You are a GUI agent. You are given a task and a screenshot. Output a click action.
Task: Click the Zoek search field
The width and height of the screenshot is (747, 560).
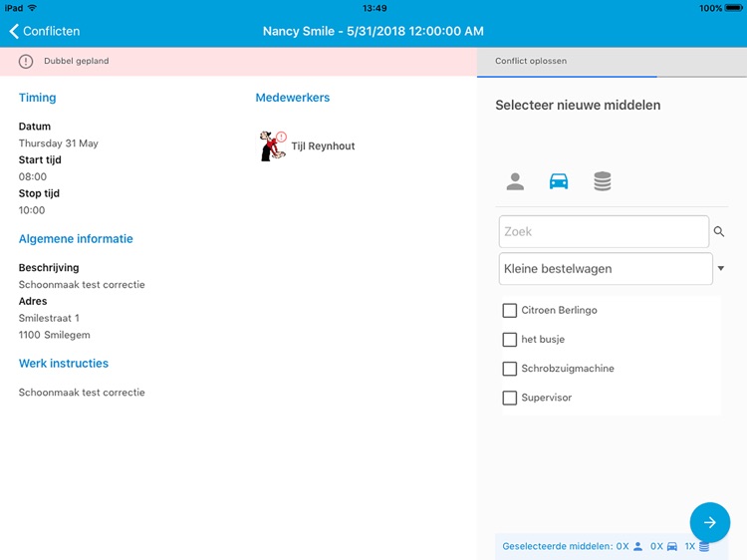(x=604, y=231)
